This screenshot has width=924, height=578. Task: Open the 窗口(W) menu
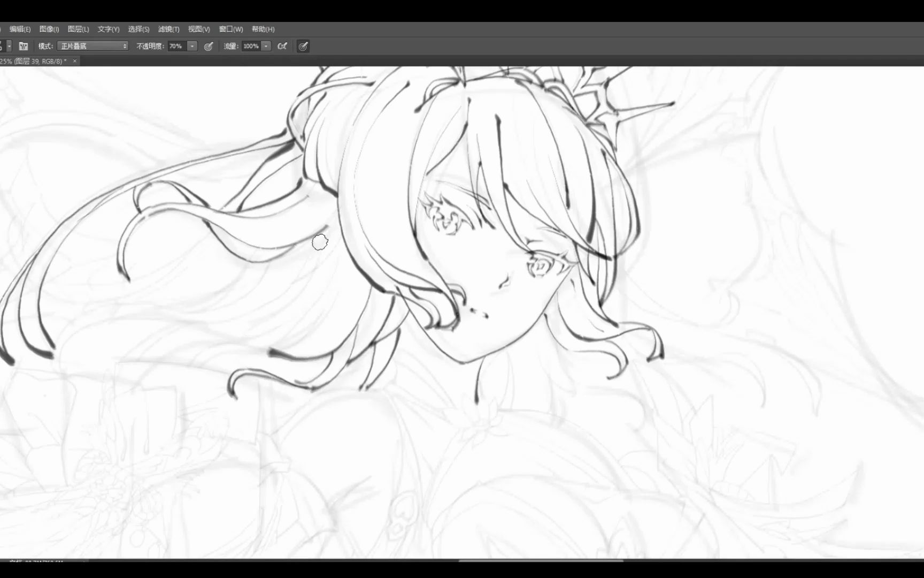(x=231, y=29)
